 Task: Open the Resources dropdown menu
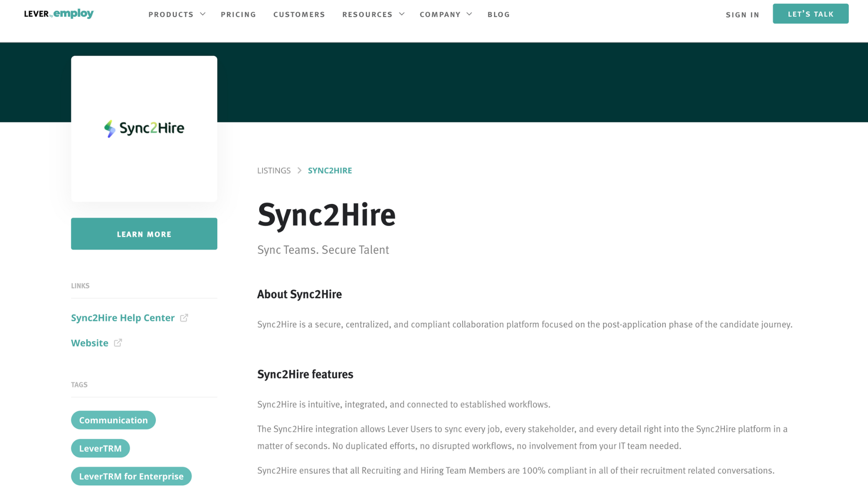point(372,14)
